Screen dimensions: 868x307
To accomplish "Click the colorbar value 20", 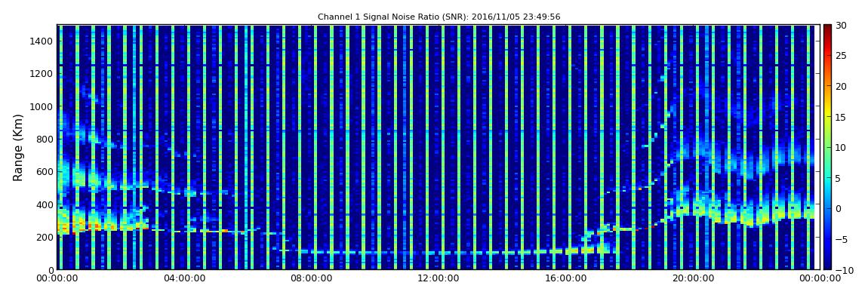I will click(x=841, y=86).
